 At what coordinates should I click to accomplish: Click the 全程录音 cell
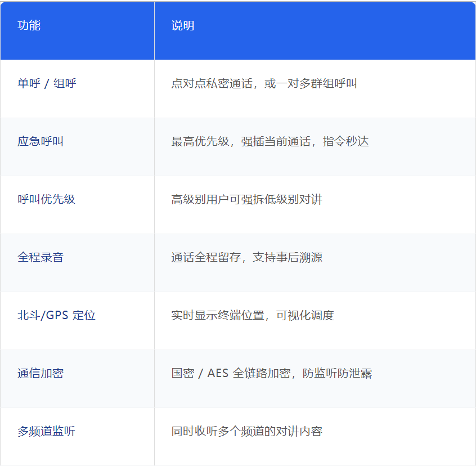click(x=78, y=263)
